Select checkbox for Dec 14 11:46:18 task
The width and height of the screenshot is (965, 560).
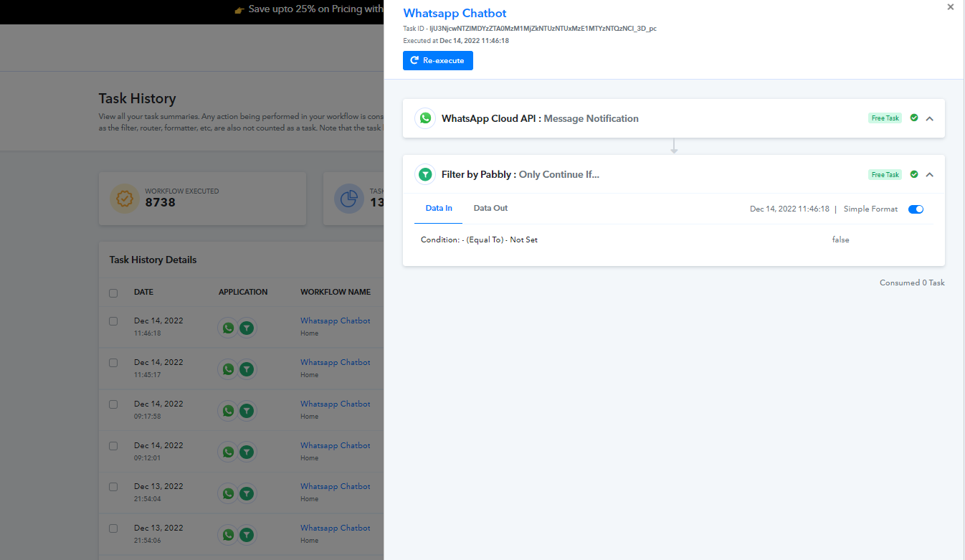click(x=113, y=321)
